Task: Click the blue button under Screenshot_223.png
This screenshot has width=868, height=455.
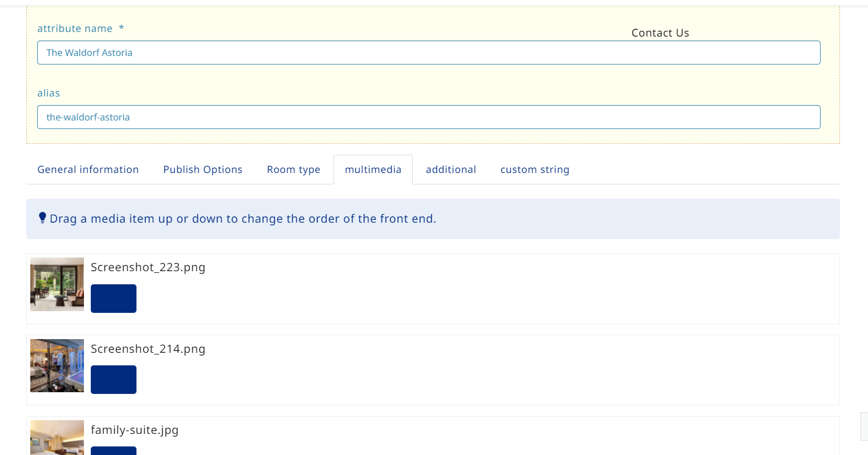Action: (x=113, y=299)
